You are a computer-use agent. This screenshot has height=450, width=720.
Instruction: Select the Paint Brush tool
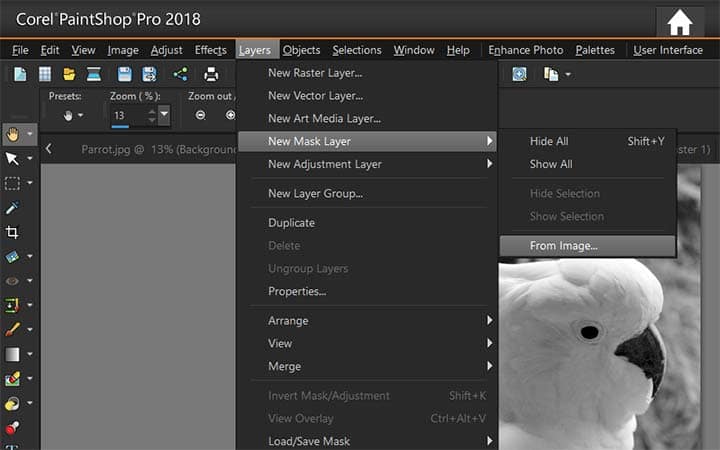coord(12,329)
